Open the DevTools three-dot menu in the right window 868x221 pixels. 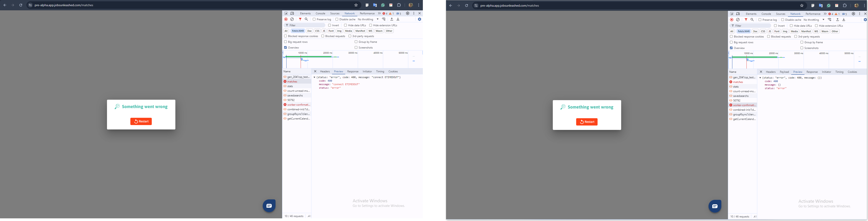point(860,14)
